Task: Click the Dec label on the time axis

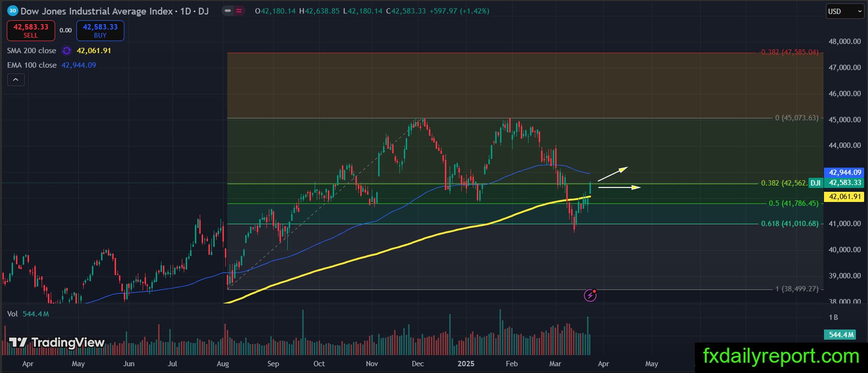Action: click(x=418, y=364)
